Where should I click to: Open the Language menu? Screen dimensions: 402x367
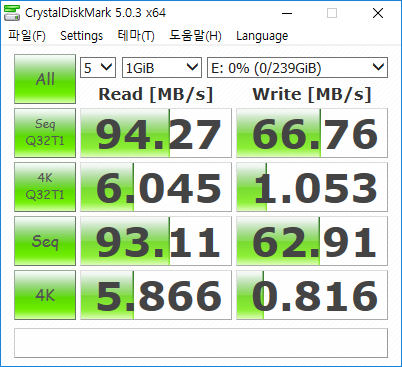[x=262, y=35]
